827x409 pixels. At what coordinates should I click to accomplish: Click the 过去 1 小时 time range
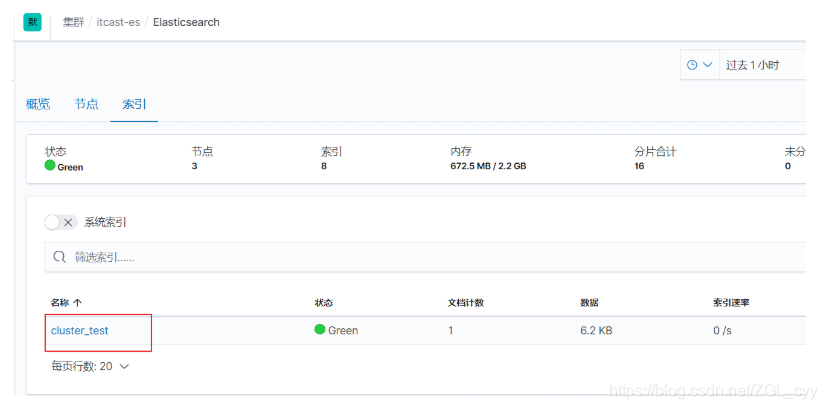[753, 65]
